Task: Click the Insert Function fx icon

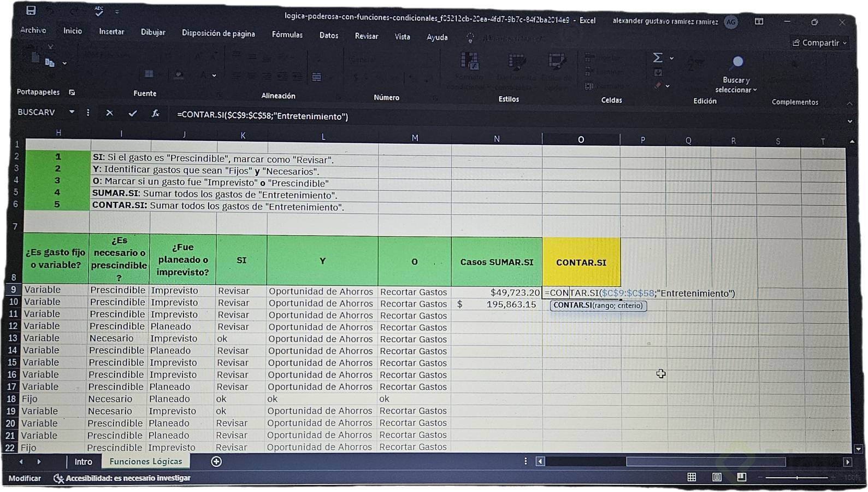Action: [x=156, y=113]
